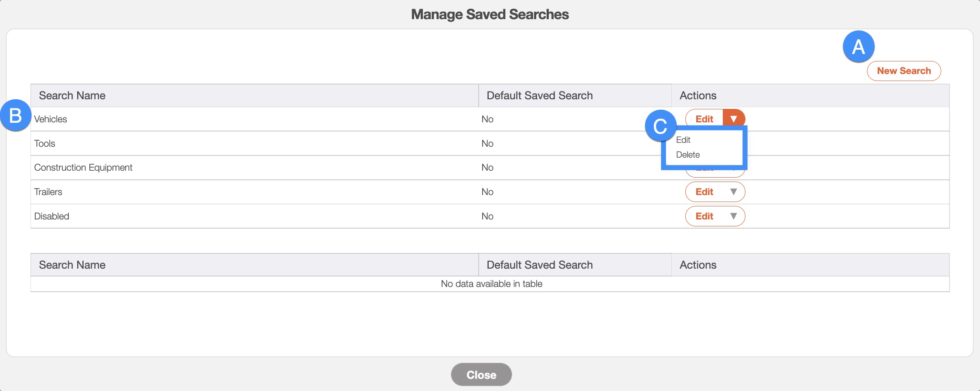Click the New Search button
This screenshot has width=980, height=391.
click(903, 71)
